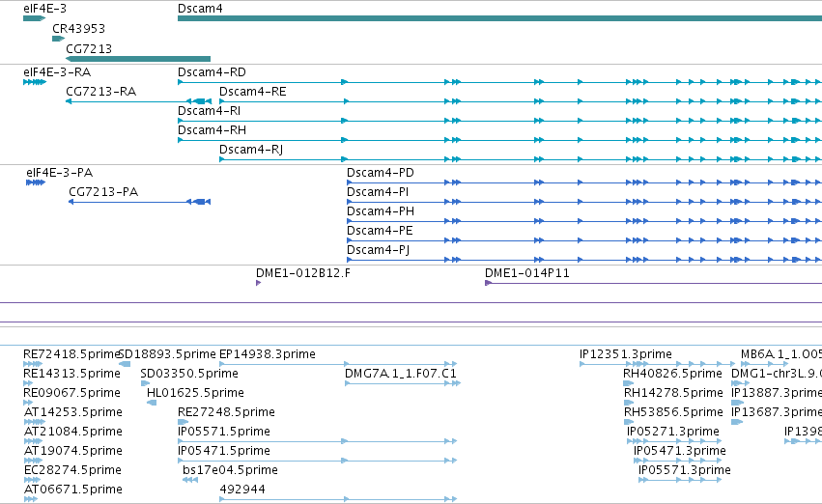Select the Dscam4-RI transcript label
822x504 pixels.
[210, 111]
